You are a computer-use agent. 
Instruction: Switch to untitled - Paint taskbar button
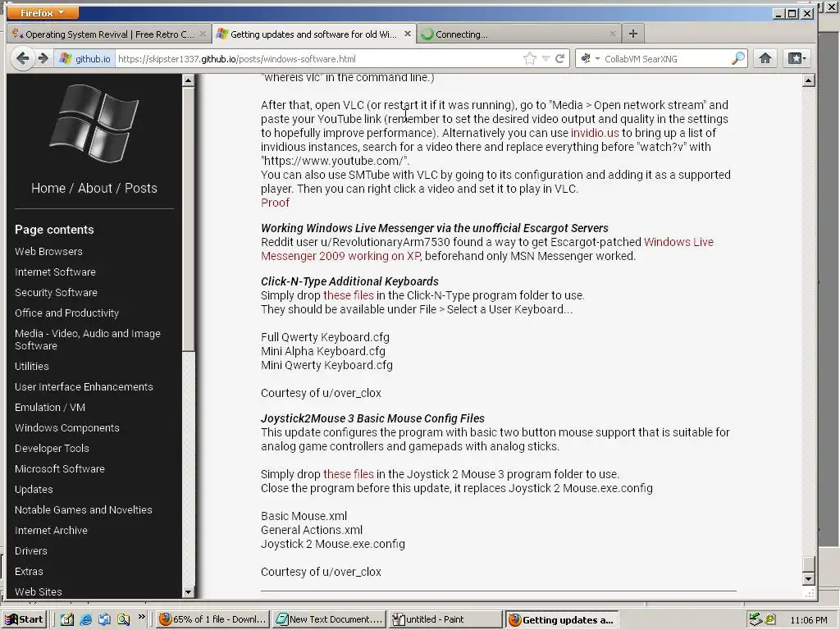pyautogui.click(x=445, y=620)
